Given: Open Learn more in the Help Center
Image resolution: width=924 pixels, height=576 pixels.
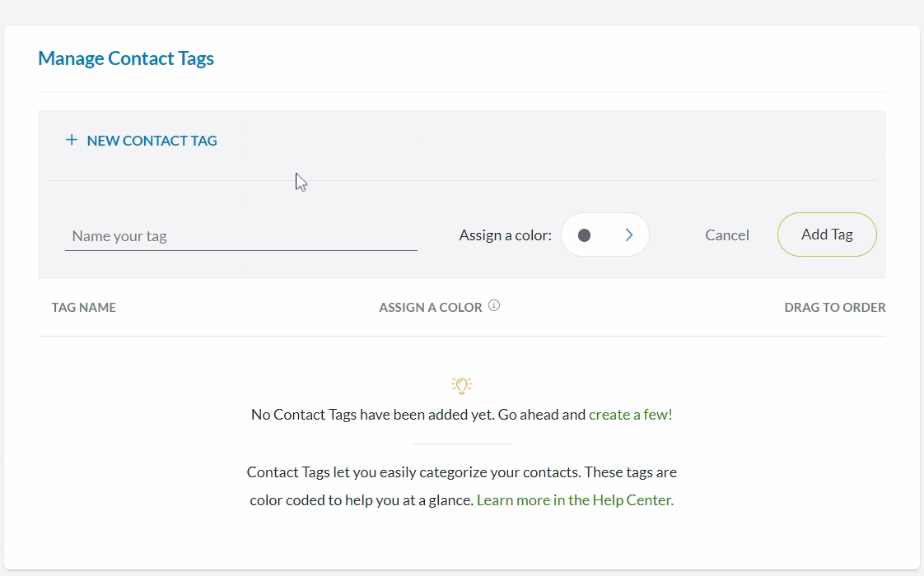Looking at the screenshot, I should (574, 499).
